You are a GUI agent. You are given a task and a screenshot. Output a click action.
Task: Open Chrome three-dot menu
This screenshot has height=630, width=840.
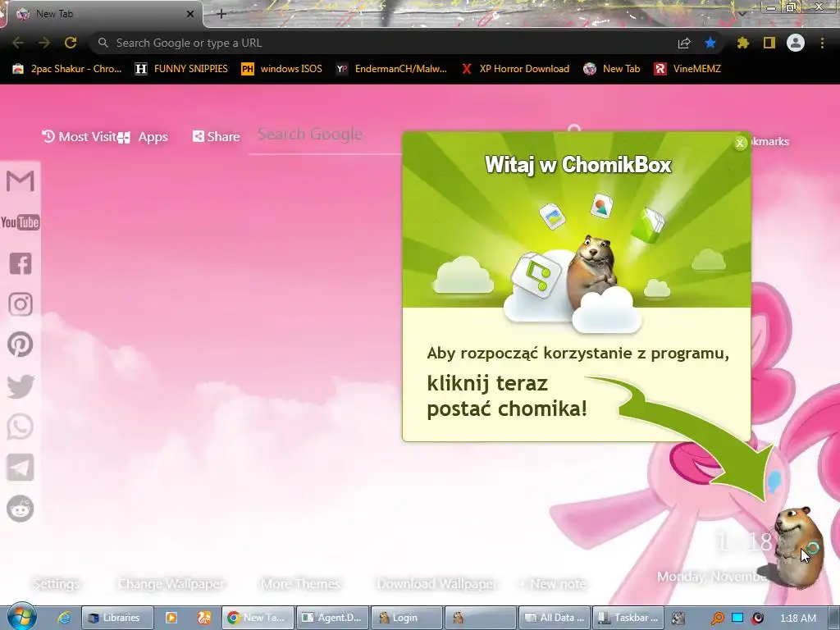tap(822, 43)
